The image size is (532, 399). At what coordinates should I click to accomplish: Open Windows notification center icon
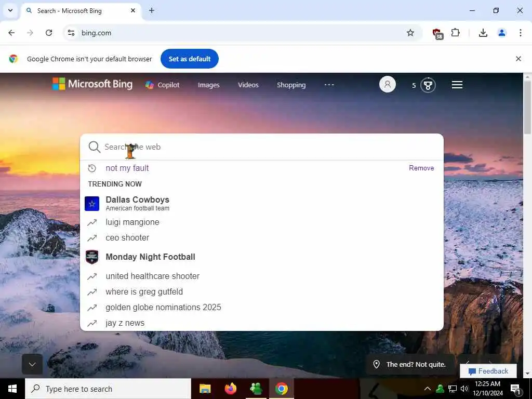(515, 389)
